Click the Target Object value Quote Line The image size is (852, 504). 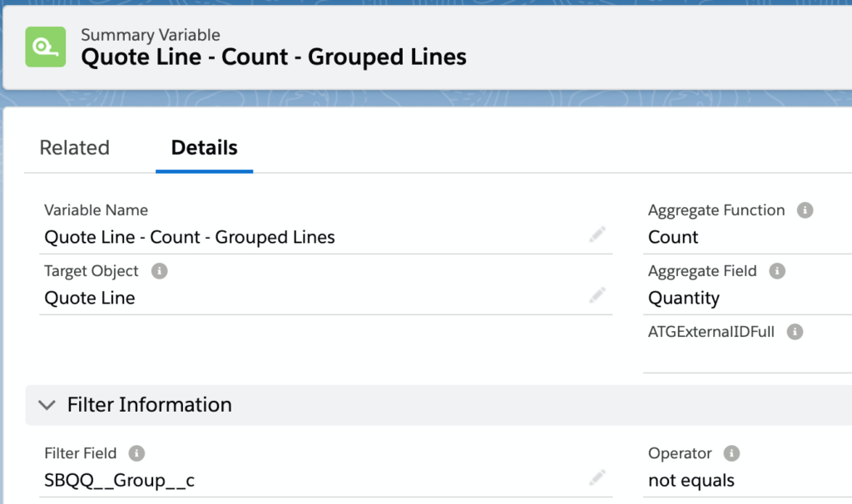tap(90, 299)
